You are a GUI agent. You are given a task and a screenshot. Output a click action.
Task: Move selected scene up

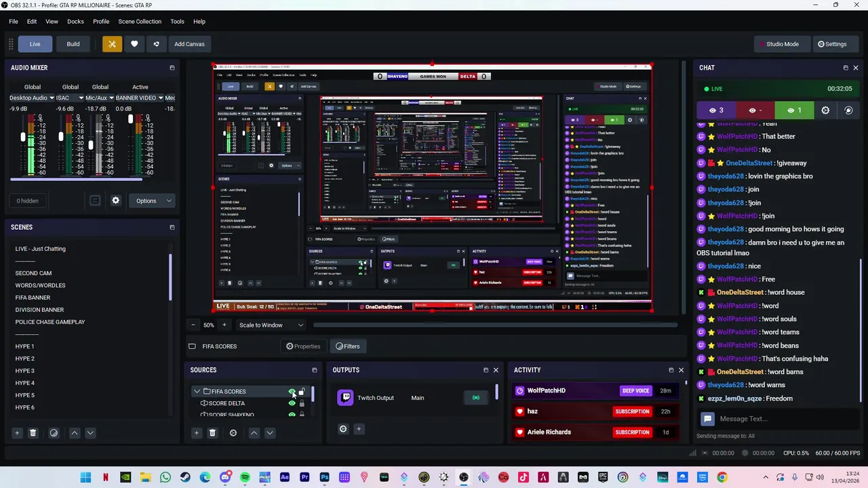(x=75, y=432)
